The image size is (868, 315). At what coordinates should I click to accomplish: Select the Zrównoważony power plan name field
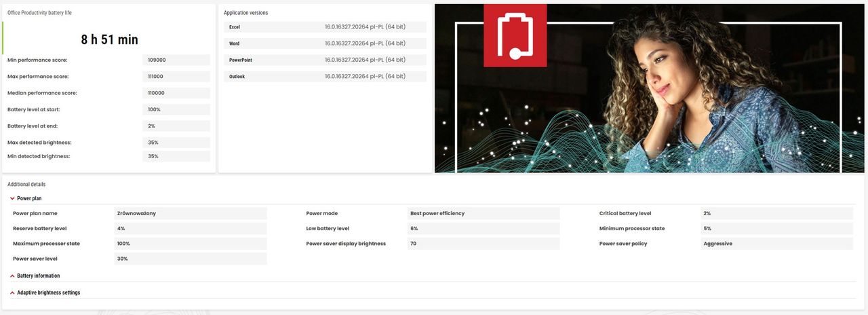point(191,213)
